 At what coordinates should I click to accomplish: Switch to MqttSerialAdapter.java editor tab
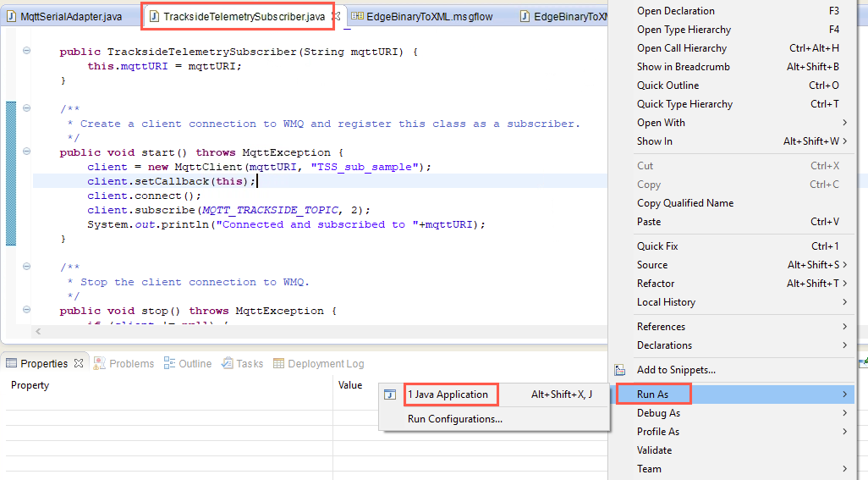tap(65, 17)
